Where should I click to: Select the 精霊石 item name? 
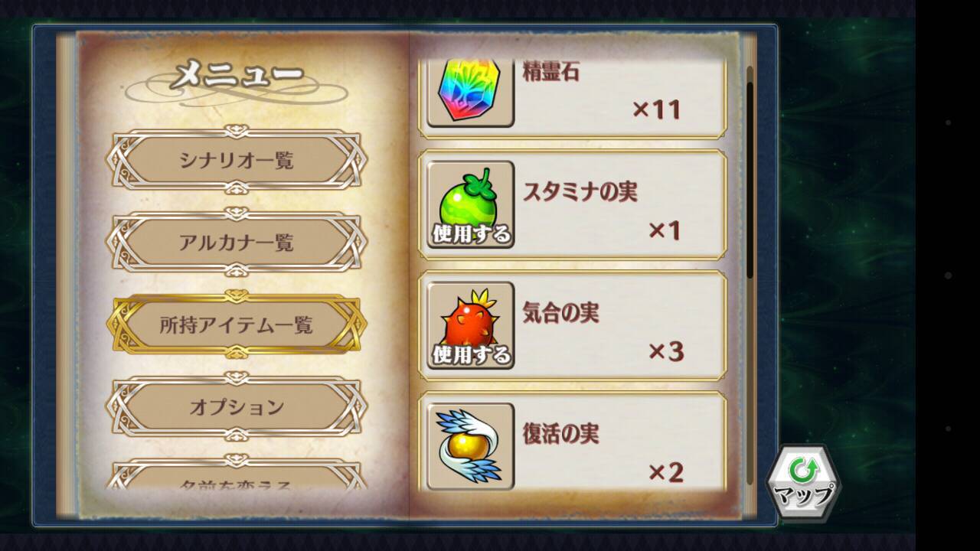(551, 71)
